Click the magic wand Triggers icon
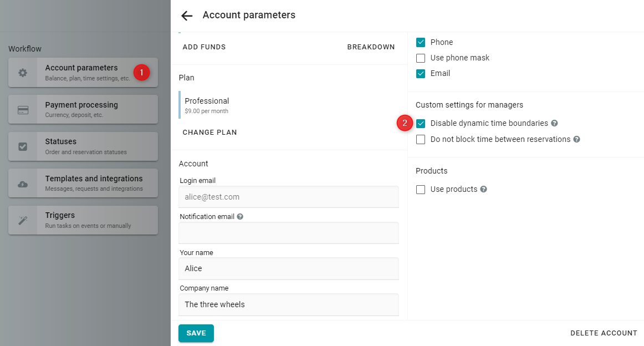Screen dimensions: 644x346 [x=23, y=221]
